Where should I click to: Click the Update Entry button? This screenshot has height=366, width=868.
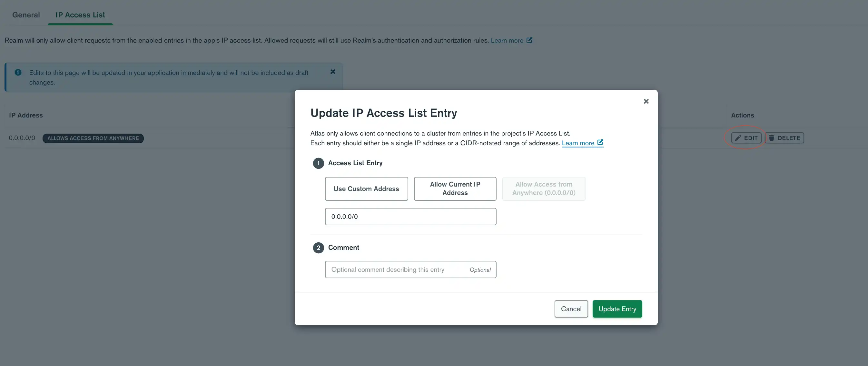coord(617,309)
